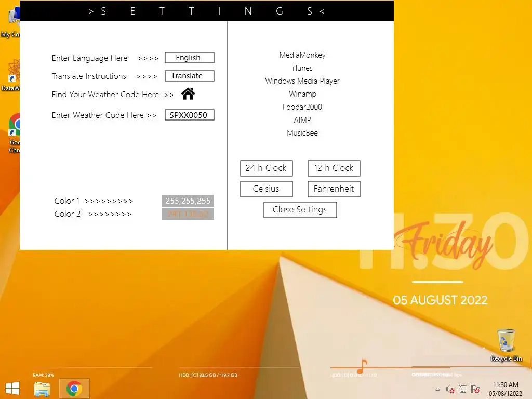Open the My Computer desktop icon
Viewport: 532px width, 399px height.
10,22
